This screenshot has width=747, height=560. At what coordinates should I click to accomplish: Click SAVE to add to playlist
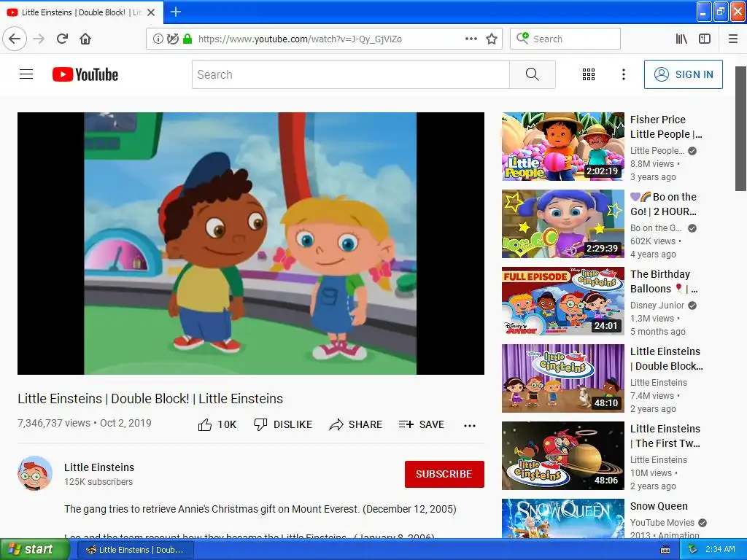click(421, 424)
